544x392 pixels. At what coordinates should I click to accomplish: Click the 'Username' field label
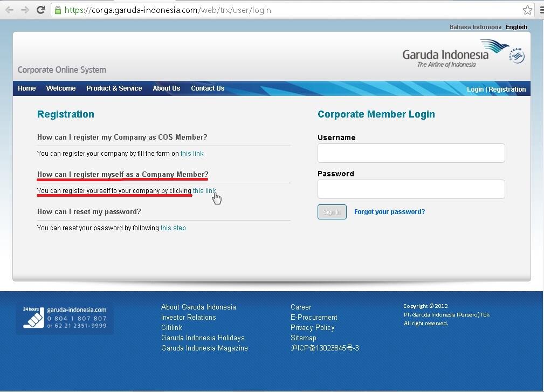click(336, 137)
